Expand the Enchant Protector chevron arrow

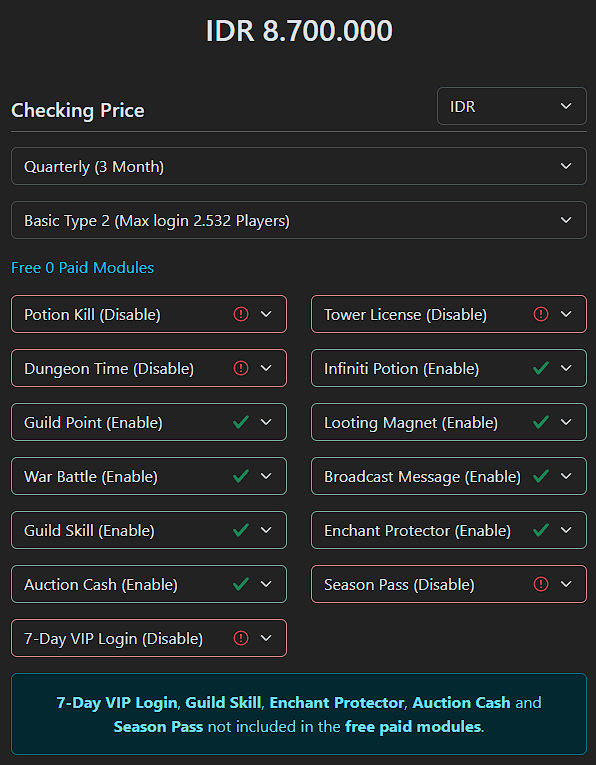(x=566, y=530)
